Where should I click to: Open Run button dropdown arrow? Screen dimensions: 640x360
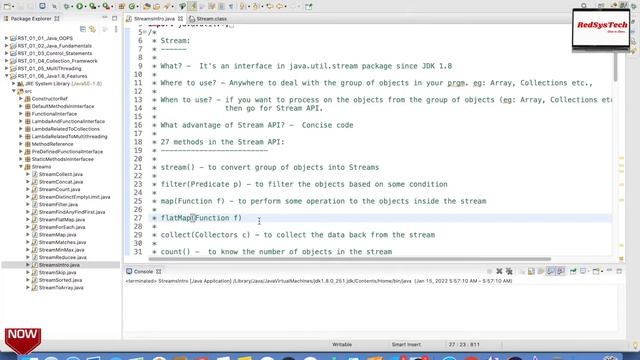(85, 7)
